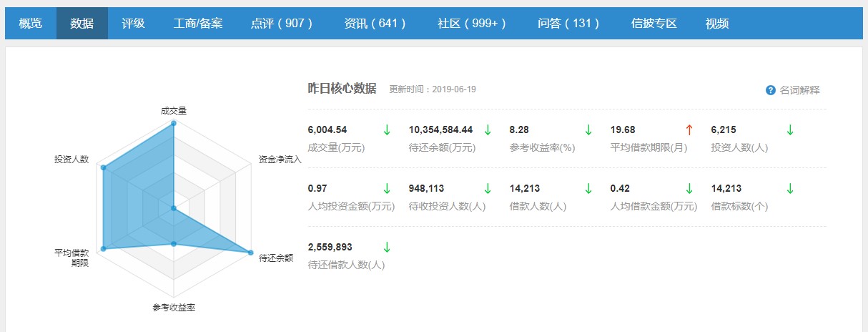
Task: Click the green arrow next to 投资人数 6,215
Action: click(790, 130)
